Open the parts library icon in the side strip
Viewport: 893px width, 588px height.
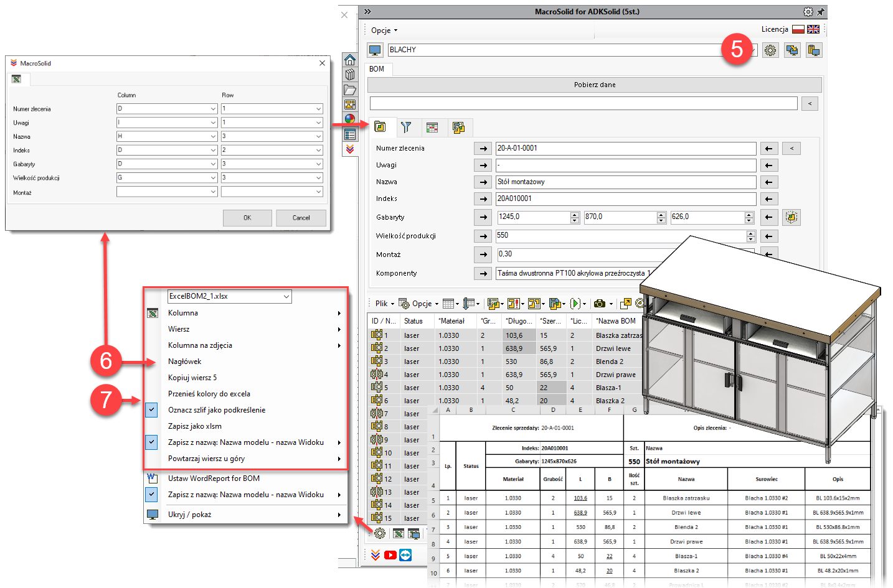click(350, 75)
